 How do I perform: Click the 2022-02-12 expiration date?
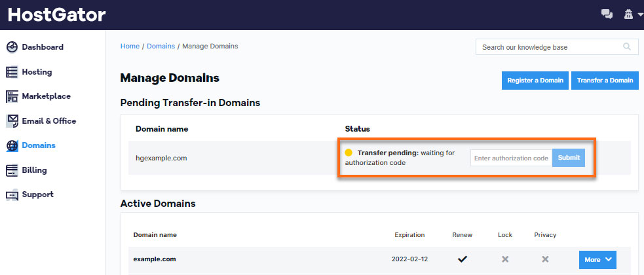(409, 259)
